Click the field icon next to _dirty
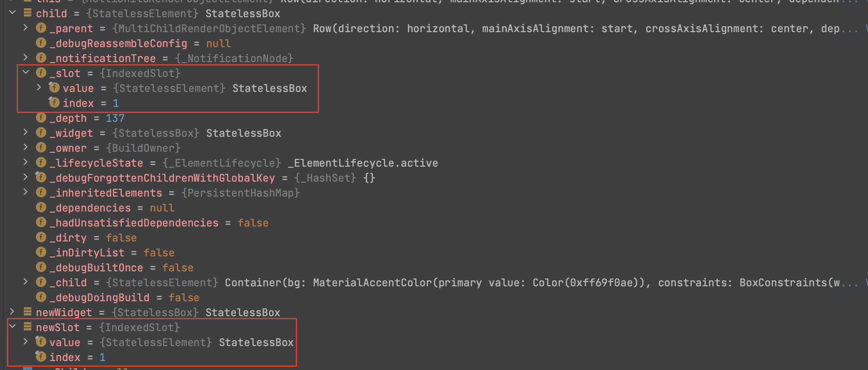The width and height of the screenshot is (868, 370). tap(41, 237)
